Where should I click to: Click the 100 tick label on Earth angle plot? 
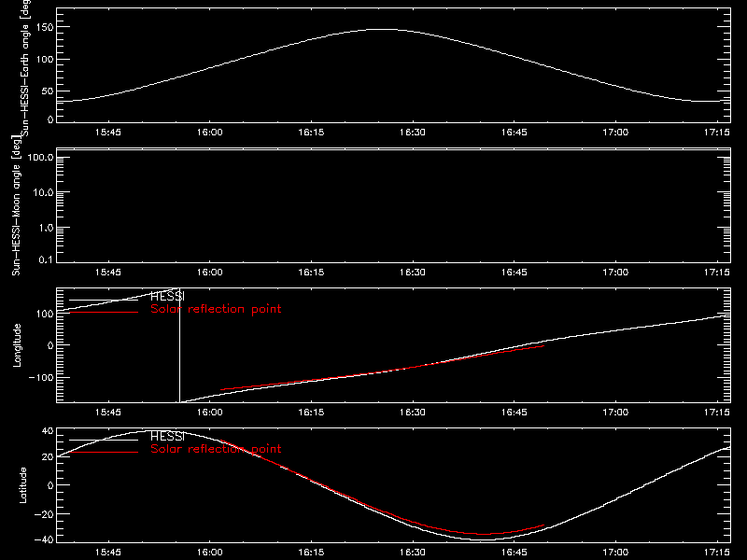[x=45, y=60]
